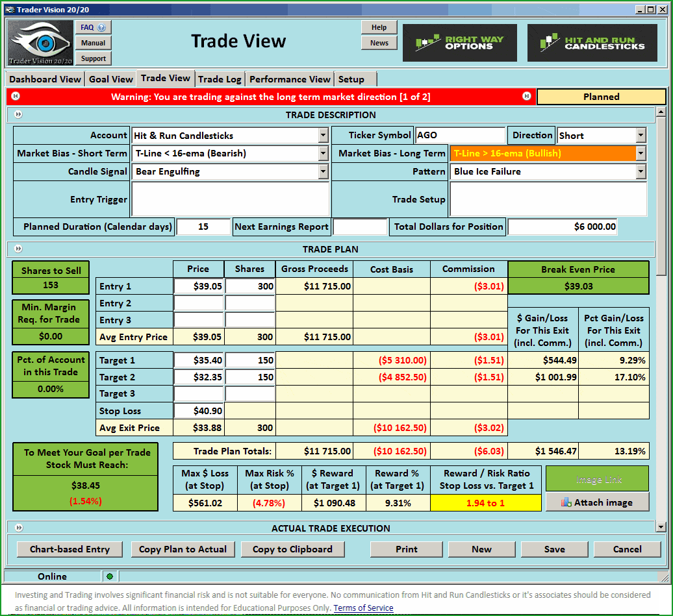673x616 pixels.
Task: Click the Planned status box
Action: tap(601, 97)
